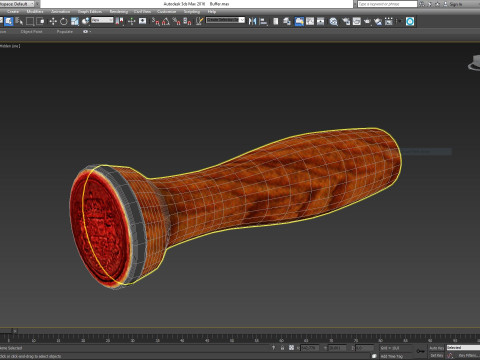Toggle the Auto Key button
480x360 pixels.
pos(436,348)
